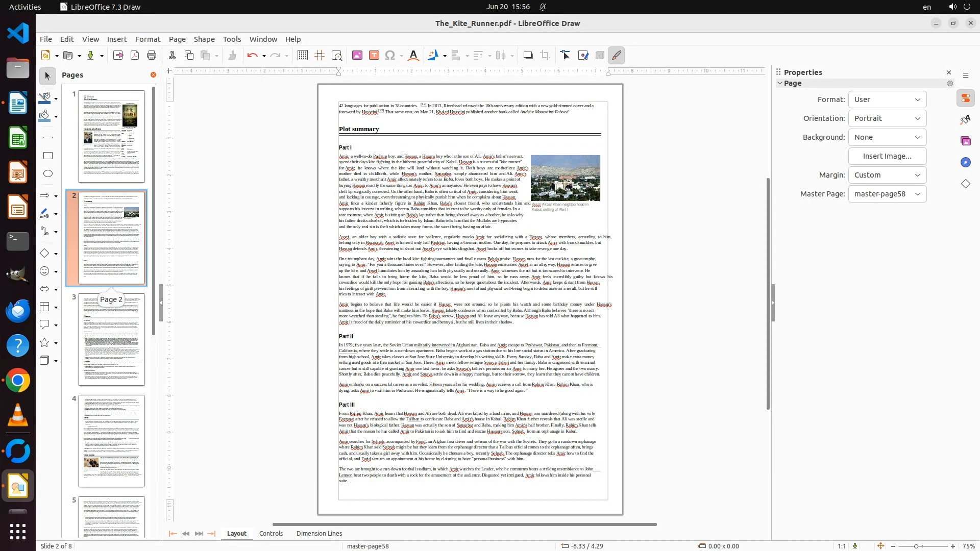Image resolution: width=980 pixels, height=551 pixels.
Task: Click the Insert Image... button
Action: pyautogui.click(x=887, y=156)
